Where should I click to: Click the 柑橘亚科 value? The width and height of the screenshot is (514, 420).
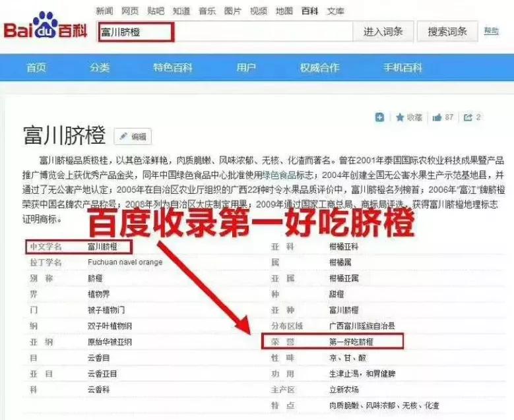click(x=344, y=247)
